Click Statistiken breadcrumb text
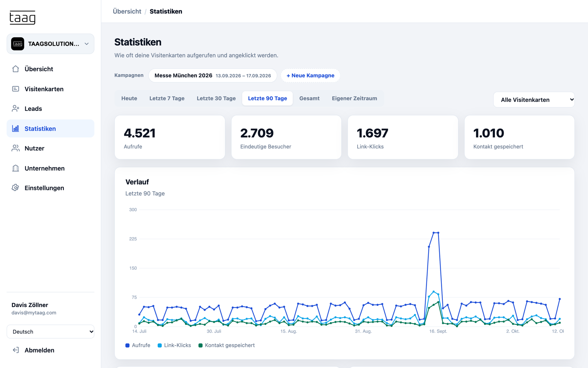This screenshot has height=368, width=588. coord(166,11)
